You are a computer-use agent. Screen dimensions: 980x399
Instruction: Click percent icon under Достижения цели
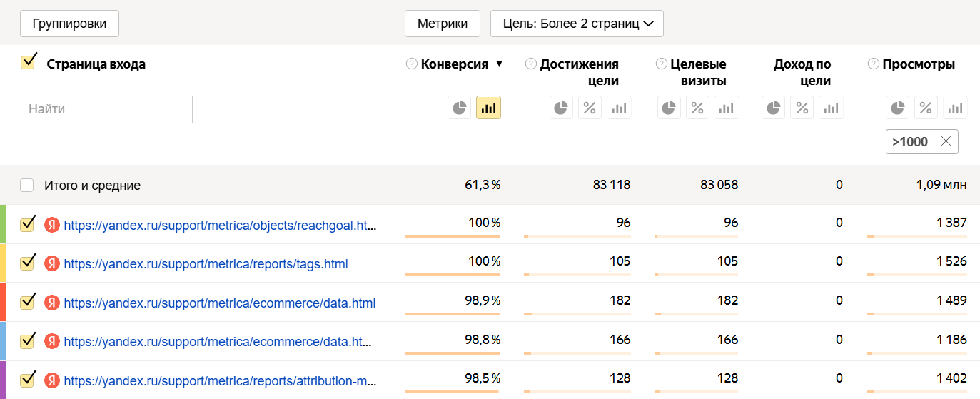click(590, 108)
